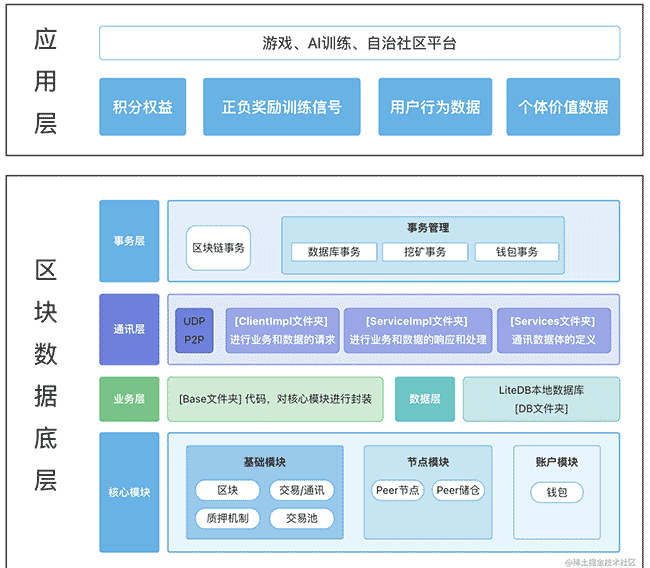This screenshot has height=568, width=650.
Task: Select the 事务层 layer label
Action: click(x=129, y=241)
